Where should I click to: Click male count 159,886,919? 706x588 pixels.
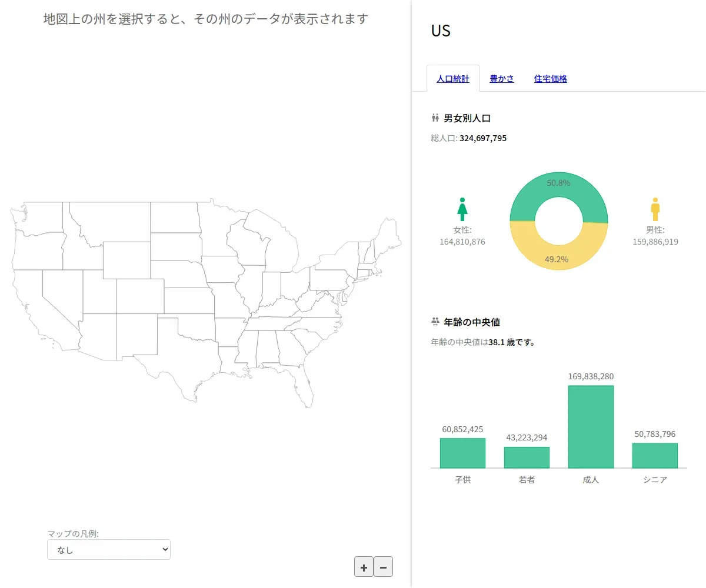(655, 242)
